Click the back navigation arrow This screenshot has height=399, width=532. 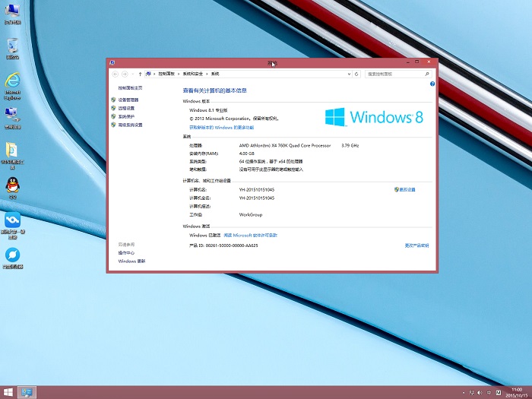coord(116,74)
